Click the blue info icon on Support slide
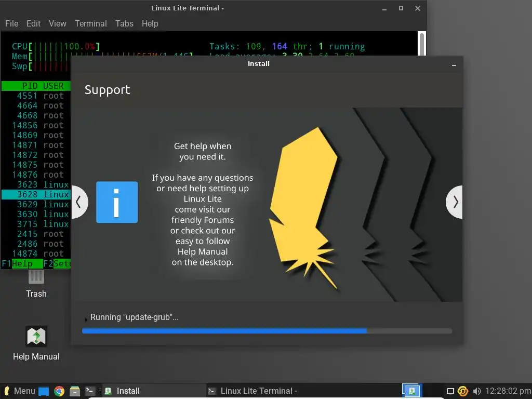Screen dimensions: 532x399 tap(117, 202)
